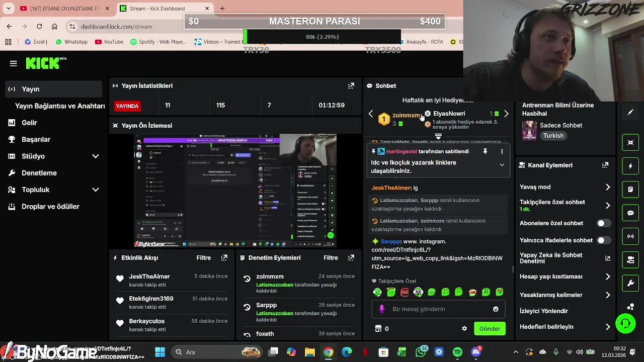
Task: Open Spotify from the Windows taskbar
Action: (457, 352)
